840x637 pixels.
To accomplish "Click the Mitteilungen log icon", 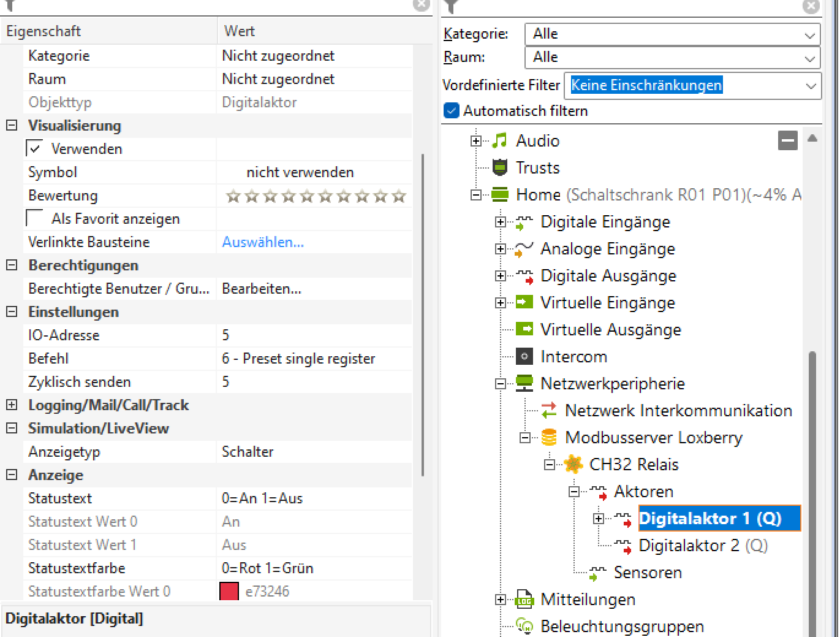I will (x=524, y=599).
